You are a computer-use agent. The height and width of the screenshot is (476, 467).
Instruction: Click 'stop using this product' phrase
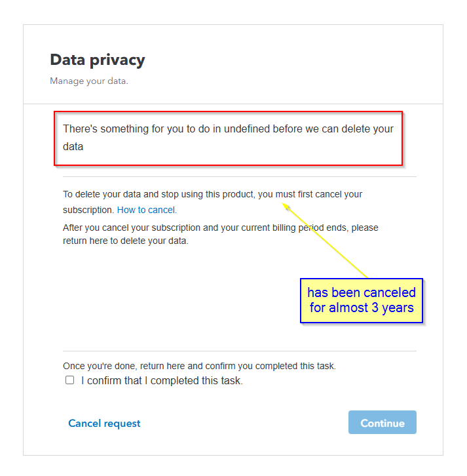coord(203,195)
